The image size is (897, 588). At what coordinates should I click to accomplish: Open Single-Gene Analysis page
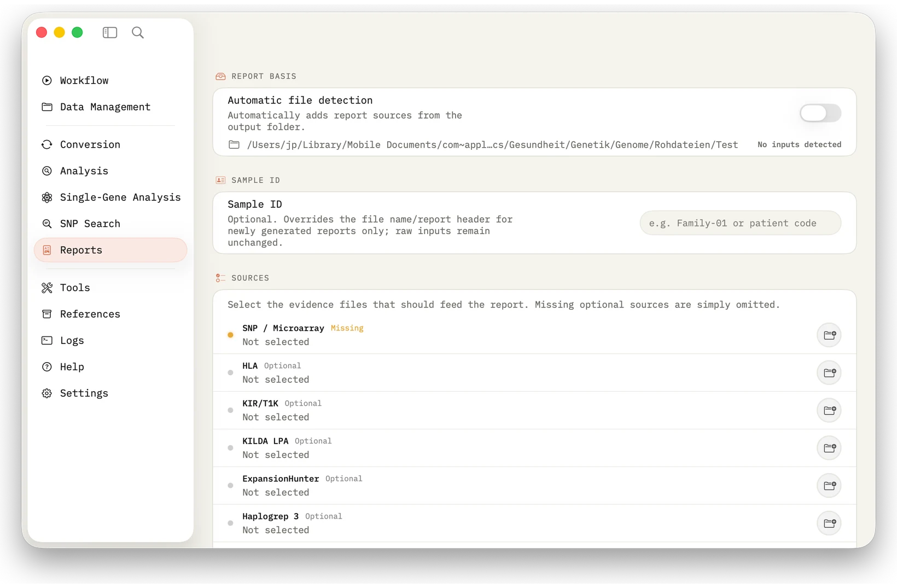point(110,197)
